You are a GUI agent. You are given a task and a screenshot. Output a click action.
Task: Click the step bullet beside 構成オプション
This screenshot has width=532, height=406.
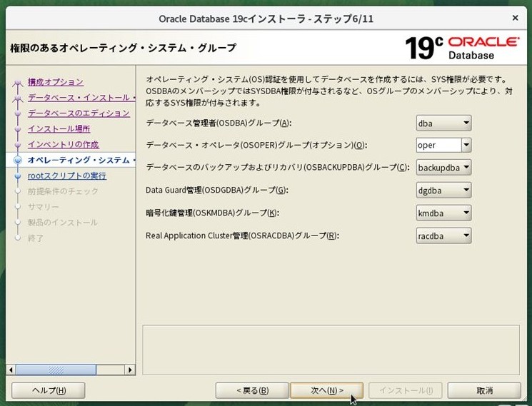18,82
